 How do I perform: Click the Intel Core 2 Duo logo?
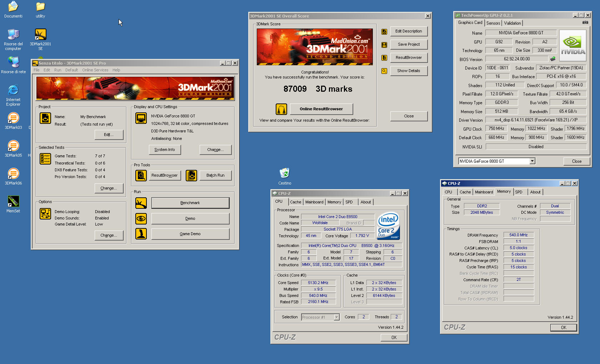tap(389, 226)
